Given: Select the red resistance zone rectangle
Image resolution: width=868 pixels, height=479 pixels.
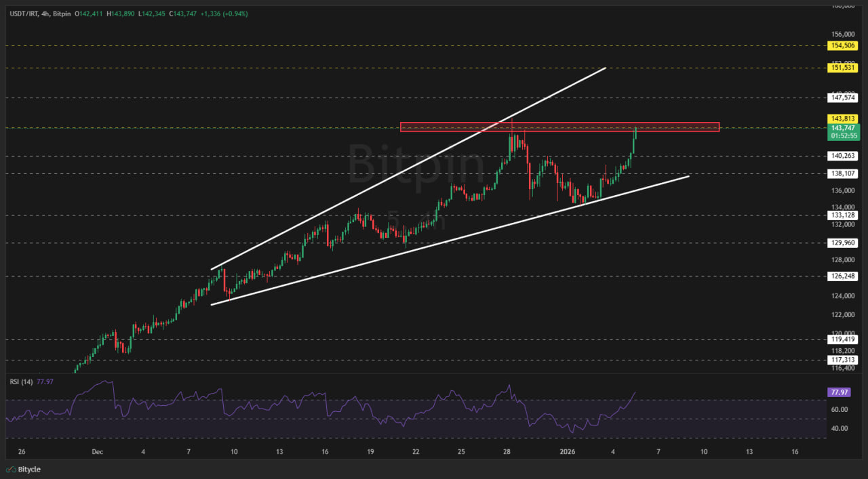Looking at the screenshot, I should (x=559, y=127).
